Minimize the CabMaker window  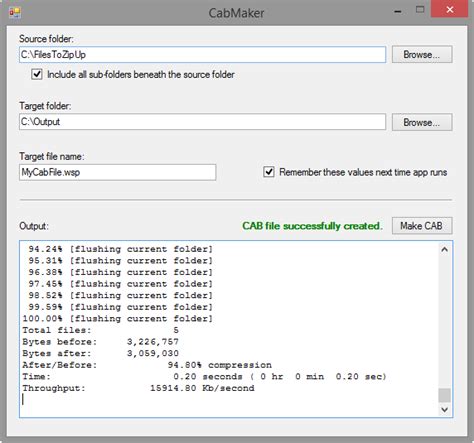397,12
